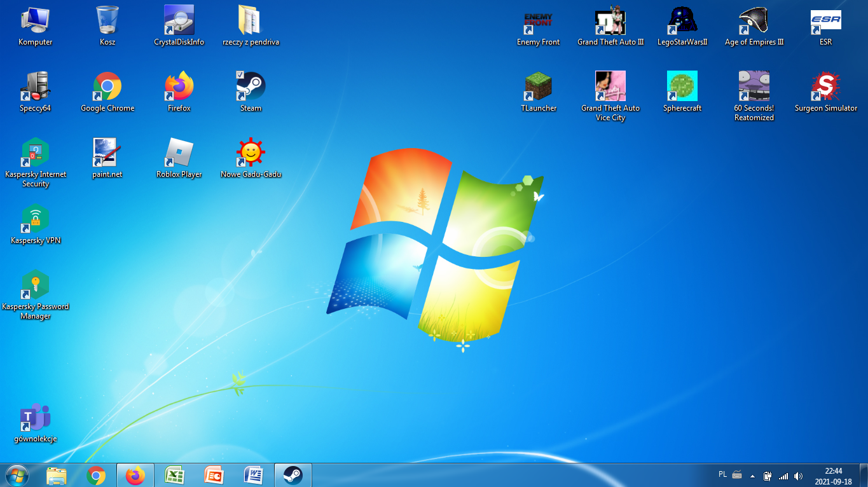Select the LegoStarWarsII shortcut
The height and width of the screenshot is (487, 868).
[x=682, y=26]
